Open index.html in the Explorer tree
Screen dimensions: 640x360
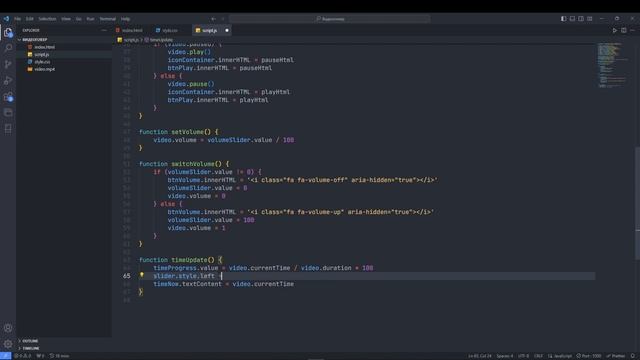44,47
